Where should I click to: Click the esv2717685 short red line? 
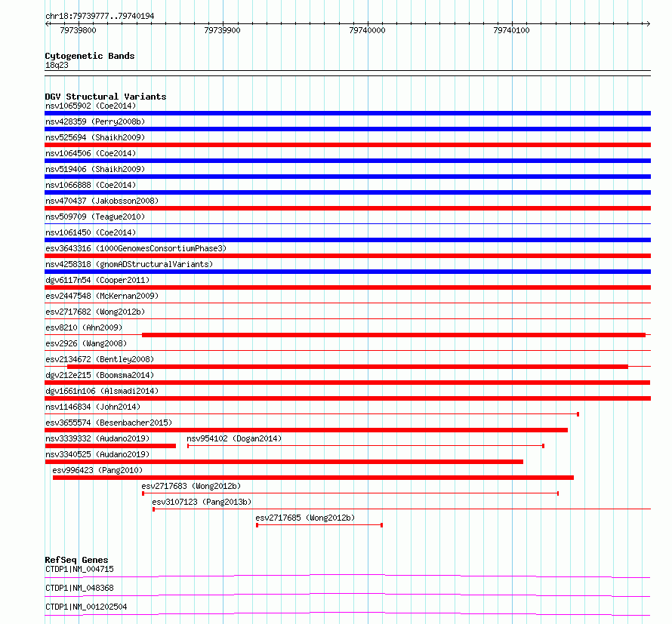click(319, 525)
